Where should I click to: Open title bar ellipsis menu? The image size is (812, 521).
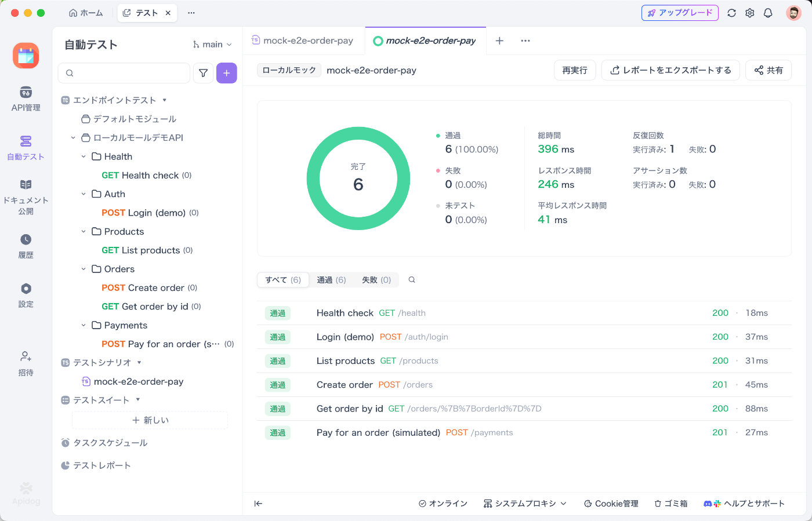tap(191, 13)
